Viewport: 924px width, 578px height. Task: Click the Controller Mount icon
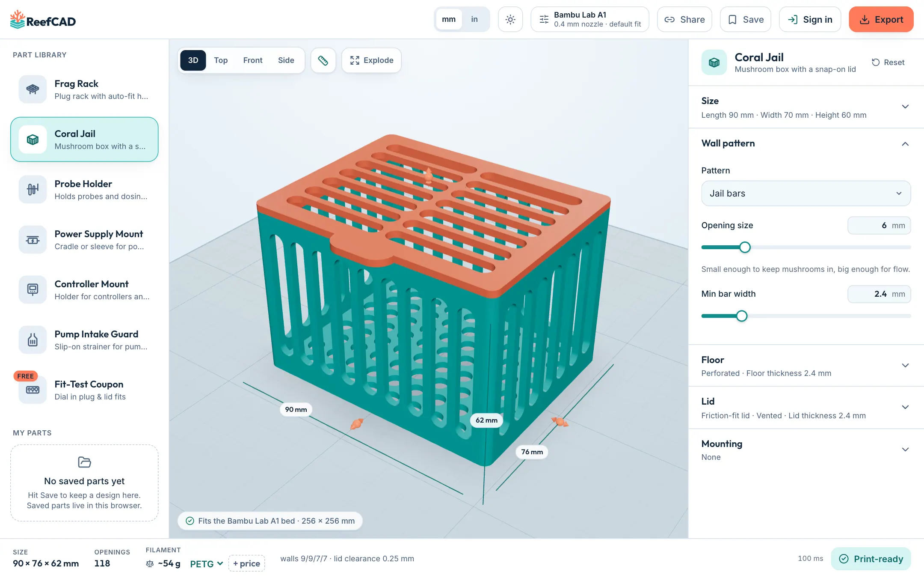pyautogui.click(x=33, y=289)
